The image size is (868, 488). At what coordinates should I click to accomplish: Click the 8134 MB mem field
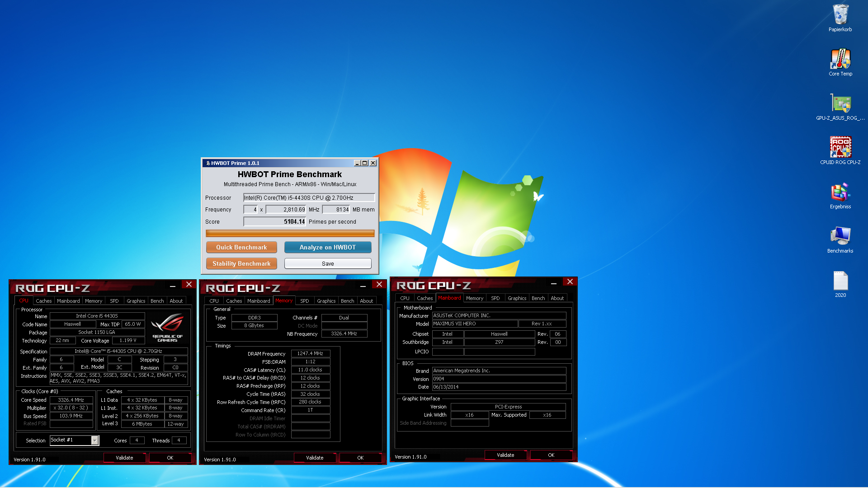tap(336, 209)
